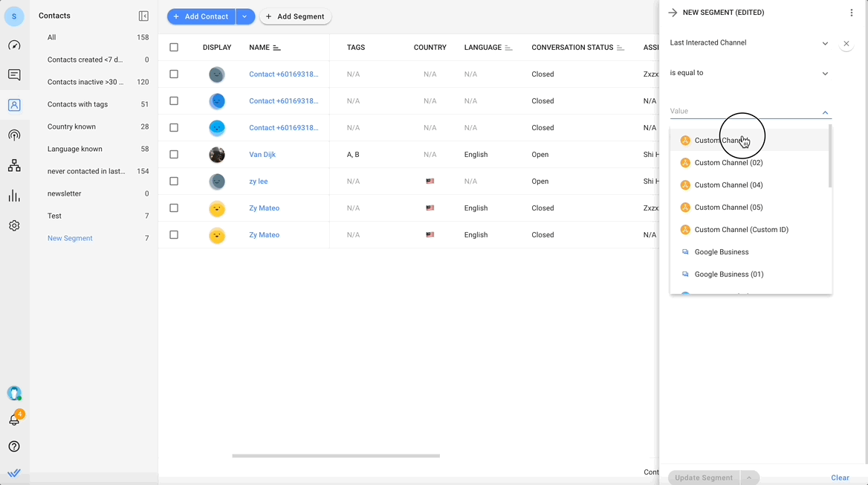The image size is (868, 485).
Task: Open the Broadcasts icon in sidebar
Action: (x=14, y=135)
